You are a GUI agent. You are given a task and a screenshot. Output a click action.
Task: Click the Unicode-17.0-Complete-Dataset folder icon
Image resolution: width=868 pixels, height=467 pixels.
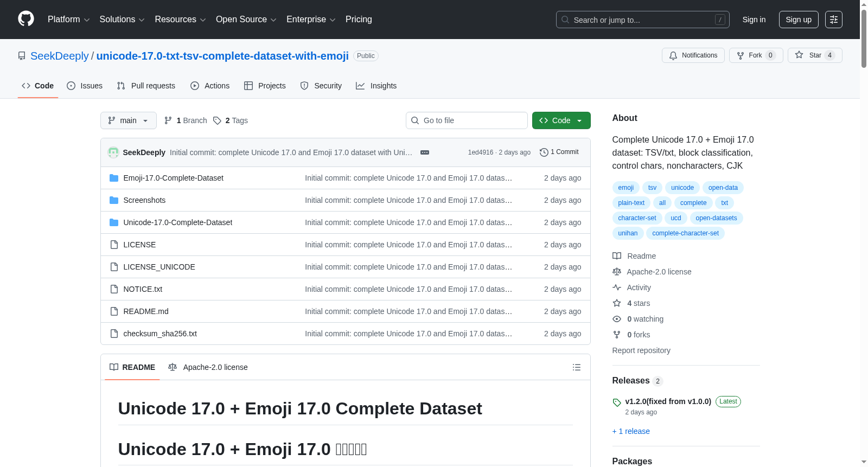[x=114, y=222]
